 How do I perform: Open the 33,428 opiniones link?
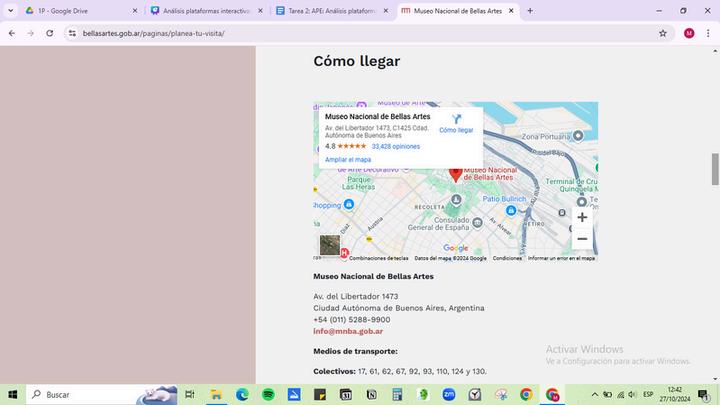pyautogui.click(x=395, y=146)
